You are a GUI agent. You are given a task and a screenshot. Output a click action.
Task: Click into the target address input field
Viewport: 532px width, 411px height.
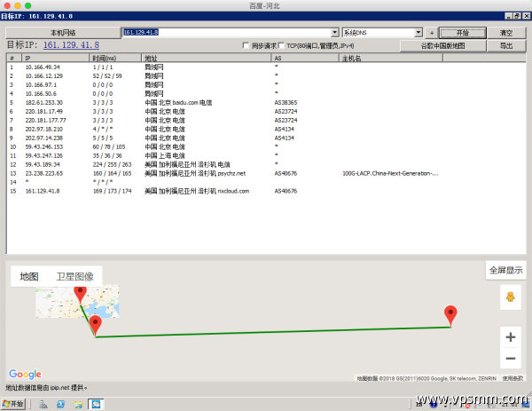227,33
